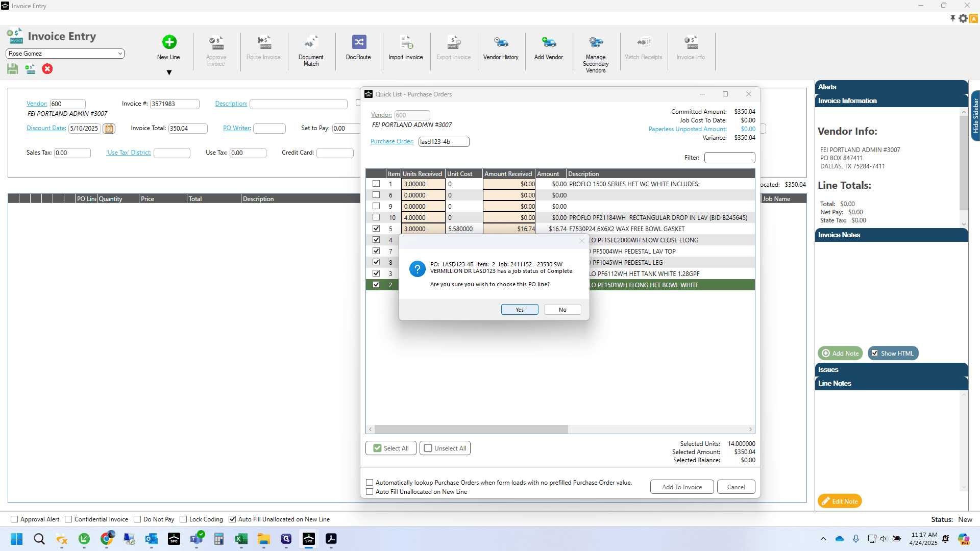Open Document Match tool
Image resolution: width=980 pixels, height=551 pixels.
(311, 51)
